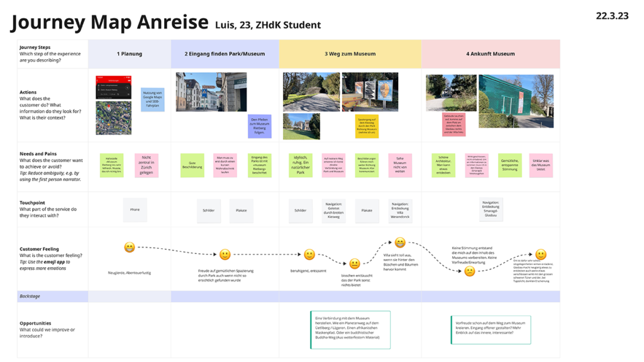
Task: Select the pink 'Nicht zentral in Zürich' note
Action: (x=146, y=165)
